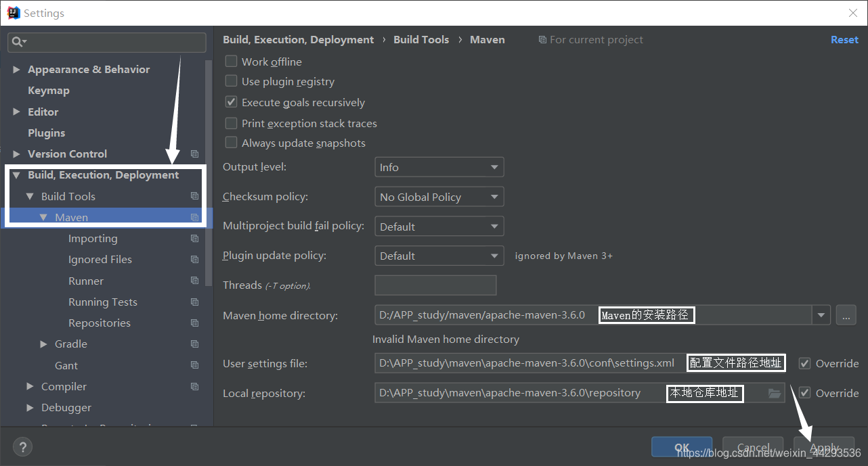Image resolution: width=868 pixels, height=466 pixels.
Task: Click project-level icon beside Maven
Action: point(194,218)
